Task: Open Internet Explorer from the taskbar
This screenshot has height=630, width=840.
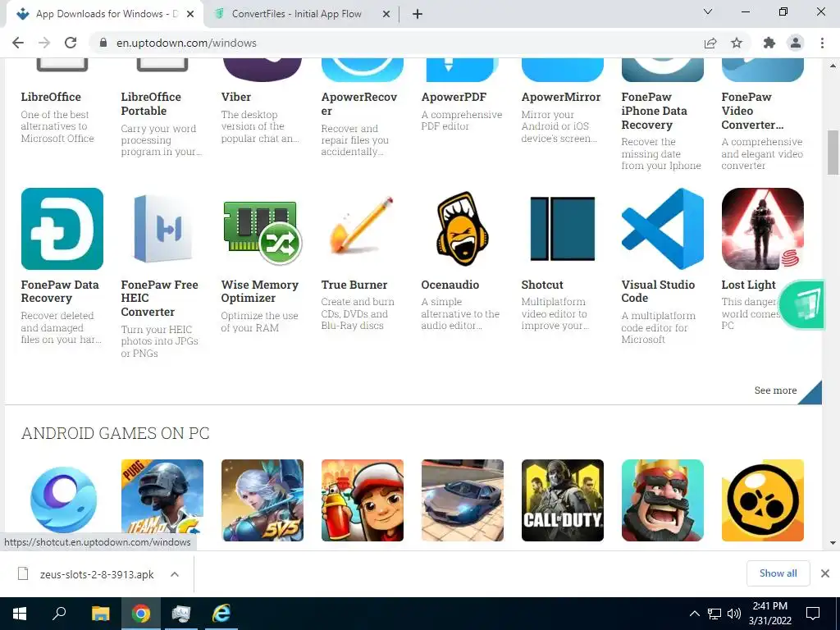Action: click(221, 614)
